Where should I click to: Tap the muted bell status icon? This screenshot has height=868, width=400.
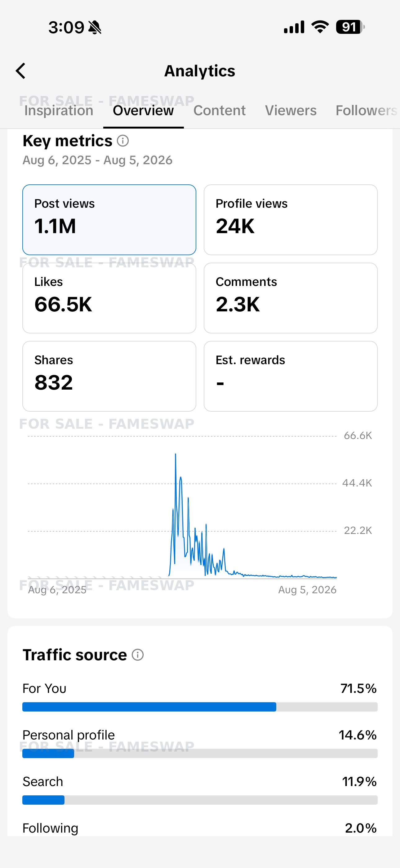coord(95,27)
